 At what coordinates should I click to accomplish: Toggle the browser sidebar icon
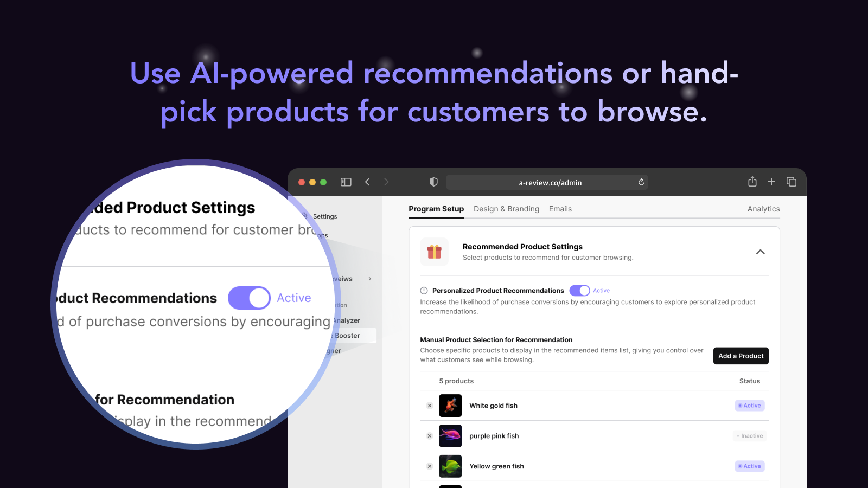(x=346, y=182)
